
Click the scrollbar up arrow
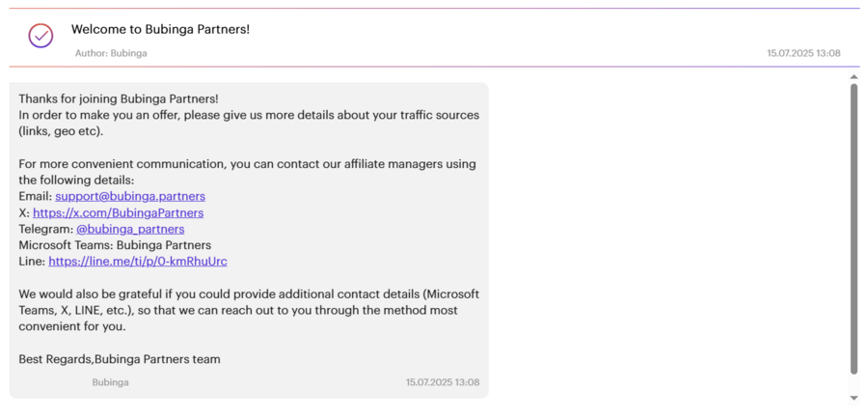click(x=854, y=76)
